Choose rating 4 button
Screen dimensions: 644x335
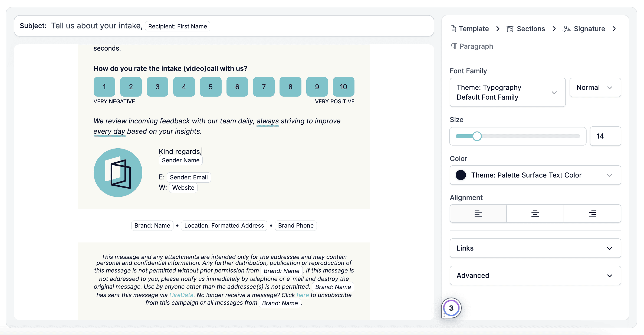coord(184,87)
